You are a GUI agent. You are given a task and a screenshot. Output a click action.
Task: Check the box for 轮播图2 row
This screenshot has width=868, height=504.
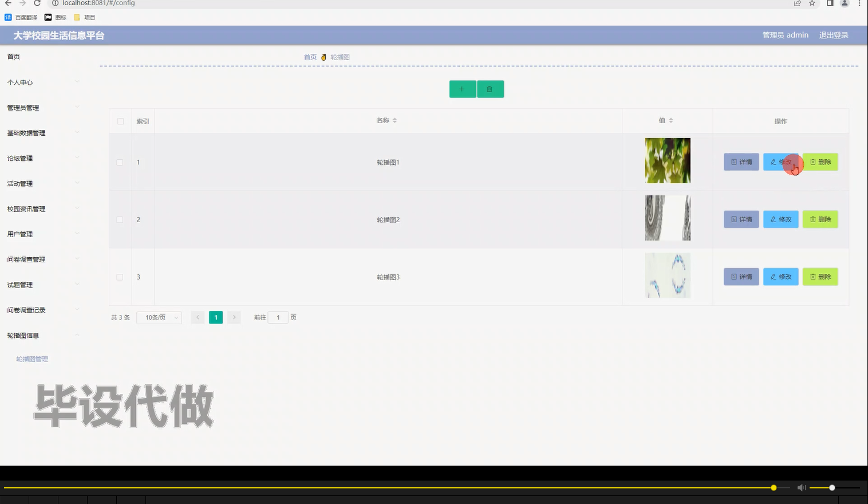click(x=120, y=219)
